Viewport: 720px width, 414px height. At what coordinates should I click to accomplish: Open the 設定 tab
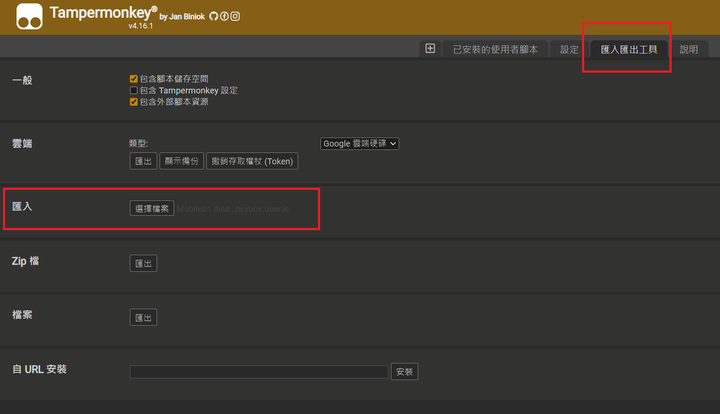[x=569, y=50]
